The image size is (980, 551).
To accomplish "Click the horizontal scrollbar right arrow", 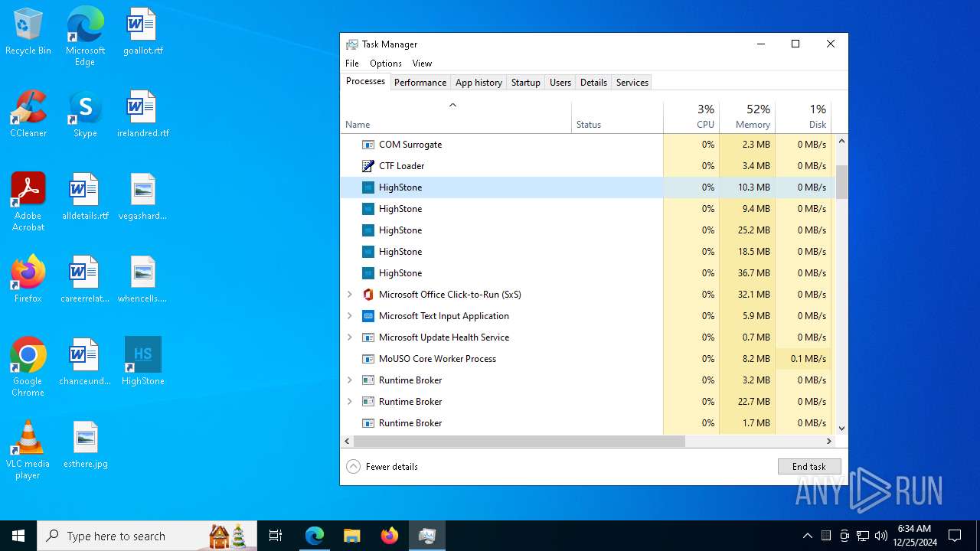I will [828, 442].
